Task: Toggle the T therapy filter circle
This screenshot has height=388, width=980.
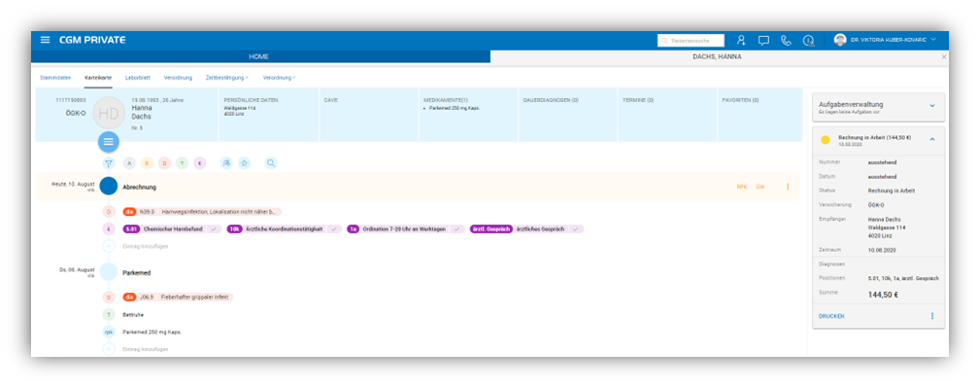Action: coord(182,163)
